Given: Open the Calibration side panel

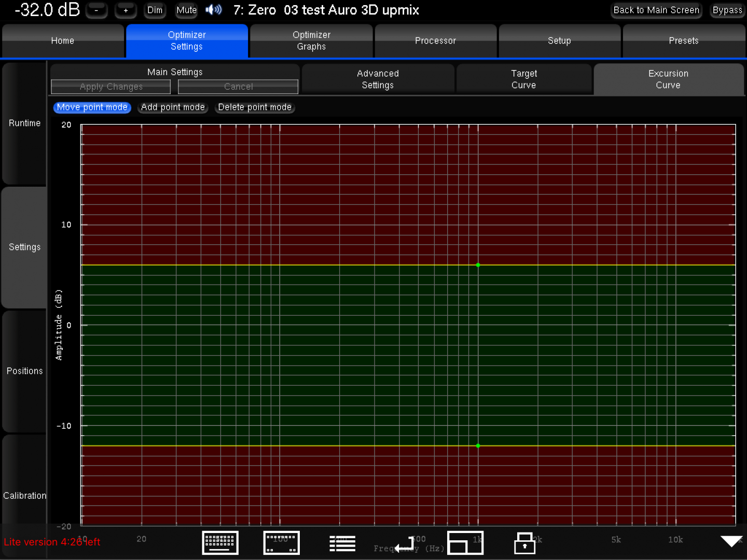Looking at the screenshot, I should 24,495.
